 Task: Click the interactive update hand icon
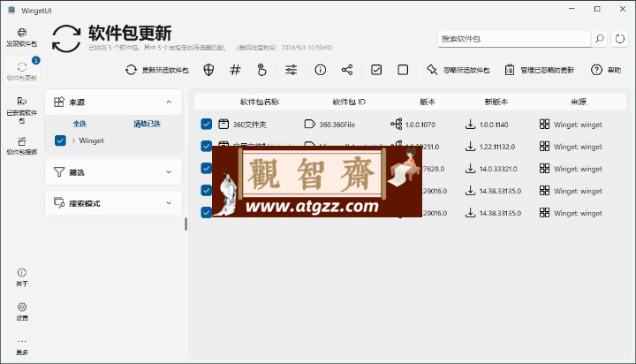tap(261, 70)
